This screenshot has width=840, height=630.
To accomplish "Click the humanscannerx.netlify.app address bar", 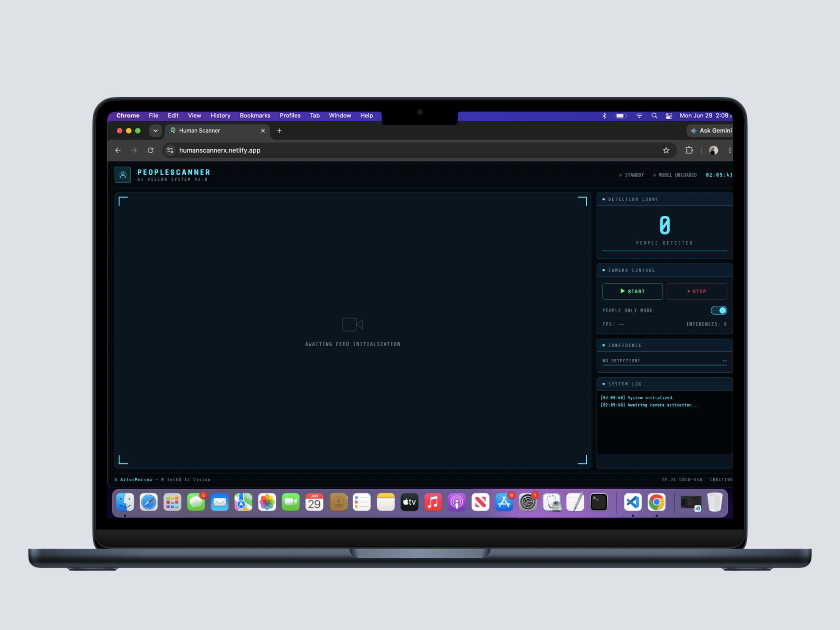I will (419, 150).
